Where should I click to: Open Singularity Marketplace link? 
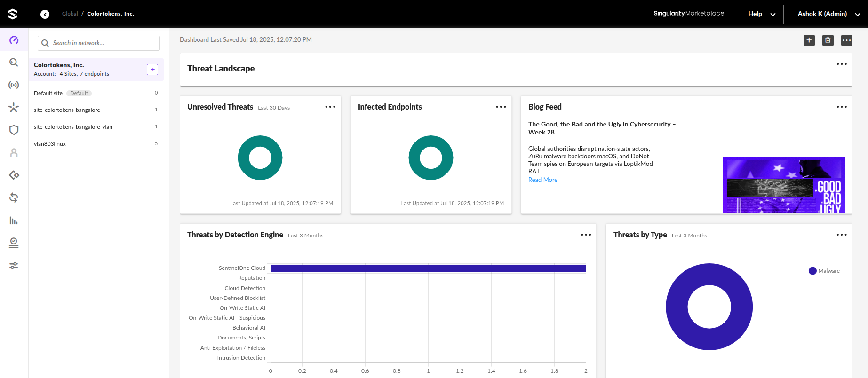click(x=689, y=14)
